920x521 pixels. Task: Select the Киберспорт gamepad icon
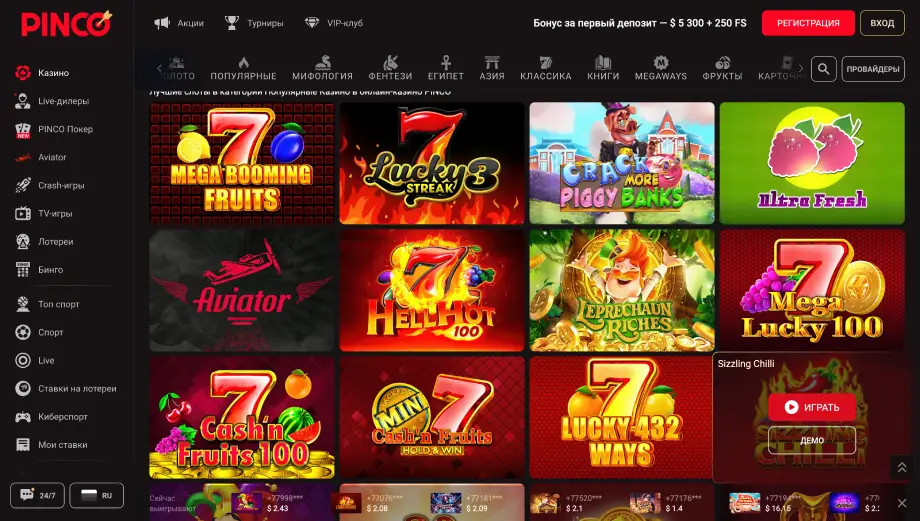tap(23, 417)
